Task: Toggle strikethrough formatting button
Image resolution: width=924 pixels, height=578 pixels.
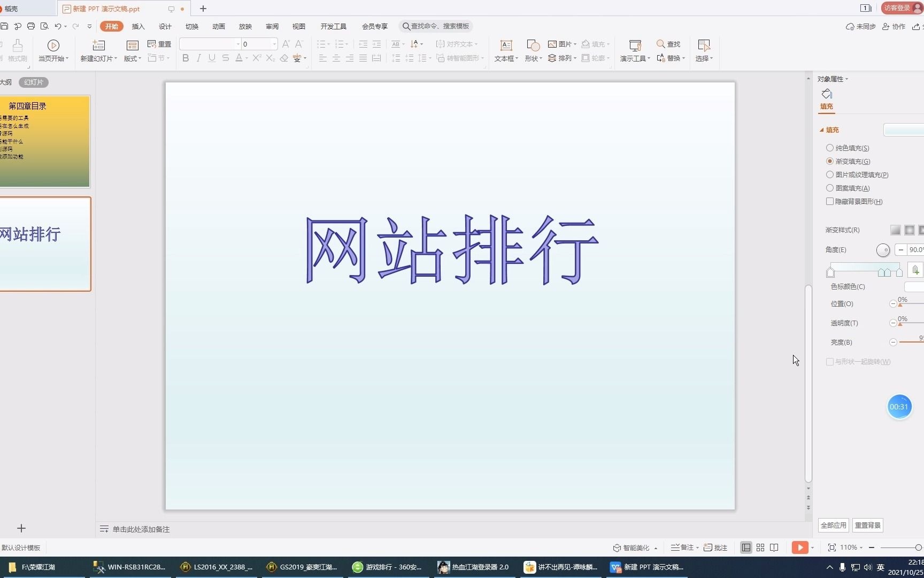Action: click(226, 58)
